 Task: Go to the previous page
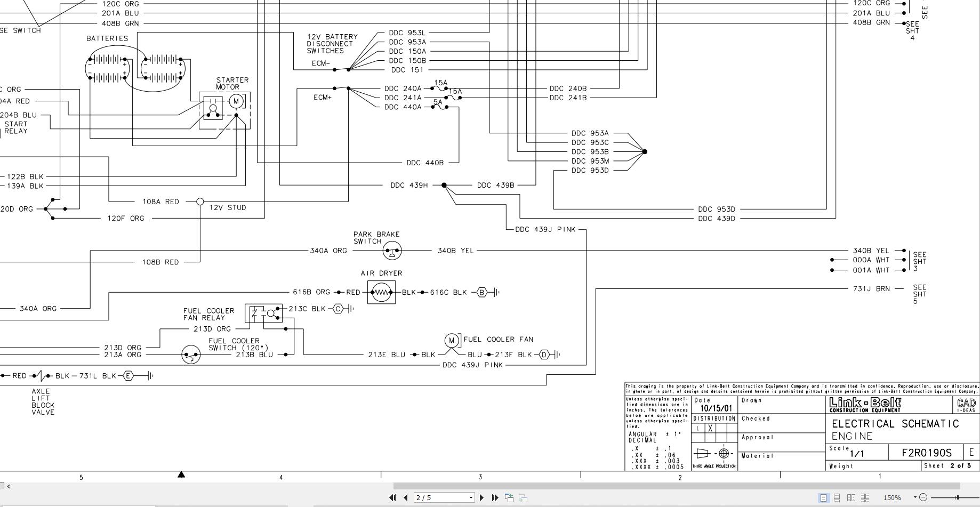[406, 497]
